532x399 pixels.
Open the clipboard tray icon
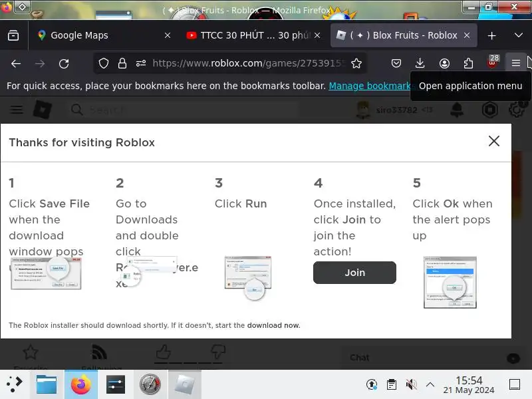click(392, 384)
